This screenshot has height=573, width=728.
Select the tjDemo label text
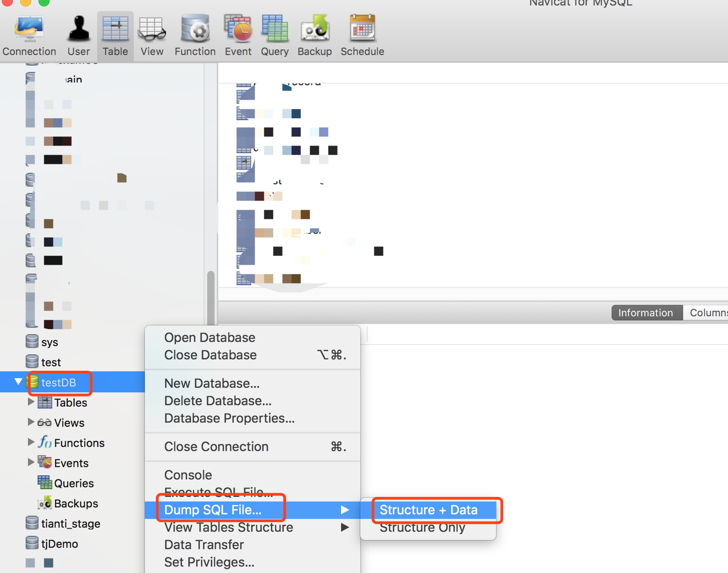pyautogui.click(x=60, y=544)
